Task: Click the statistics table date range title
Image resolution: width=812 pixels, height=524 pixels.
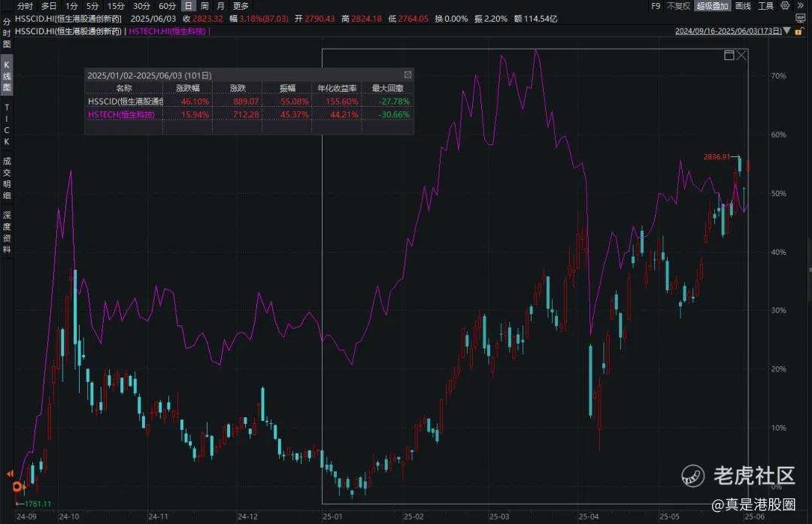Action: click(x=149, y=76)
